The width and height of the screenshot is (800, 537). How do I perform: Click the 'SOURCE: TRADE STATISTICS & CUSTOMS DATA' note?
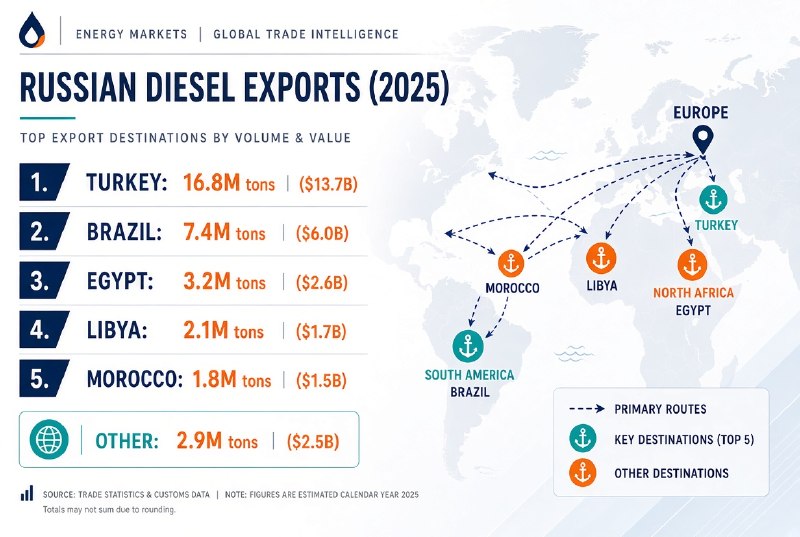click(126, 494)
